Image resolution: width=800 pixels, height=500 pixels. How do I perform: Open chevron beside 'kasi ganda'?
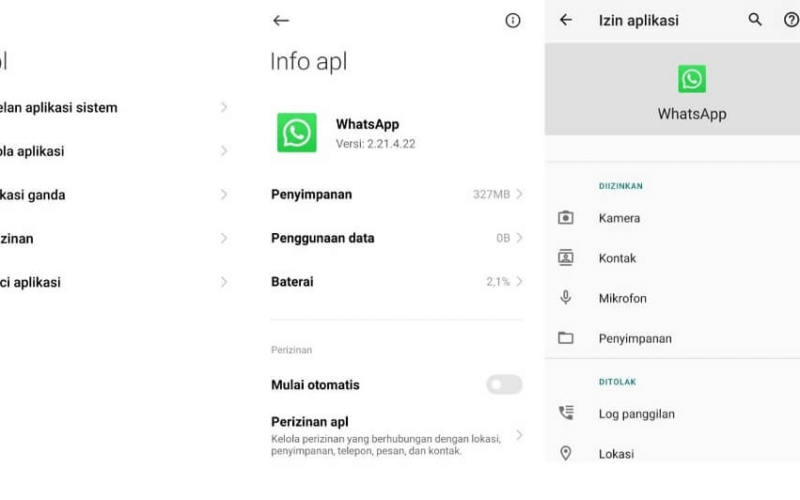pyautogui.click(x=223, y=194)
